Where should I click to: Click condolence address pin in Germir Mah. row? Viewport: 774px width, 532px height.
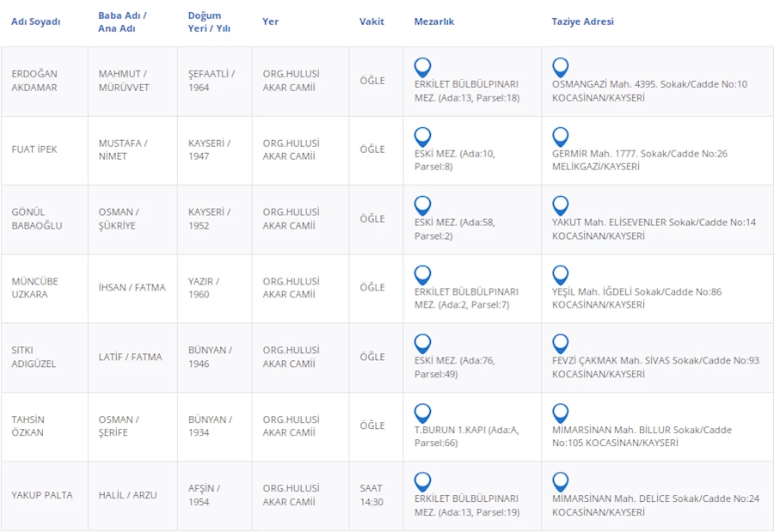(x=560, y=137)
